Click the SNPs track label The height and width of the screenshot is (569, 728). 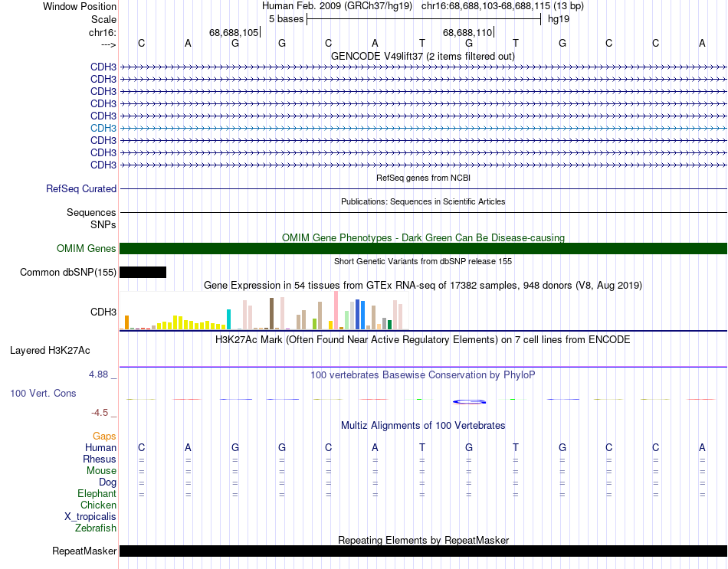pos(103,224)
